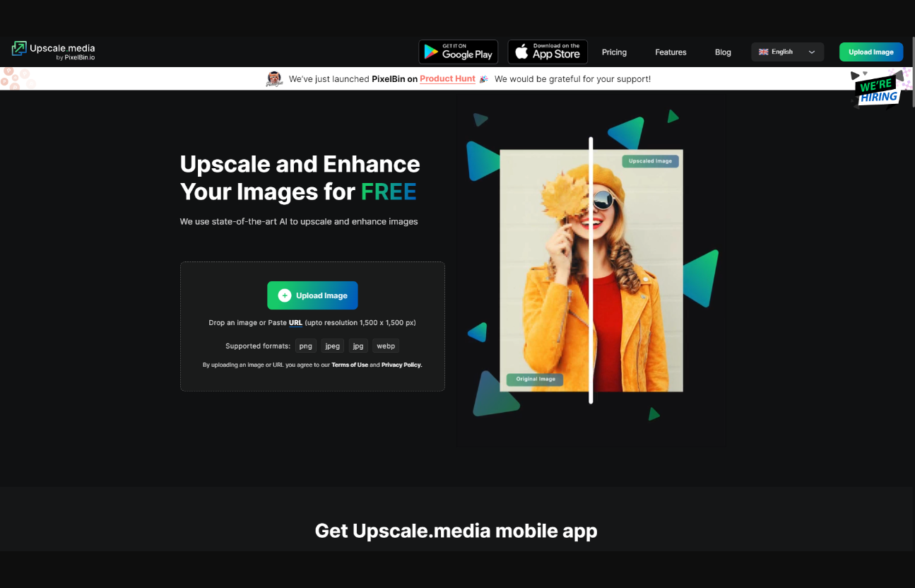
Task: Click the Upscale.media logo icon
Action: click(19, 49)
